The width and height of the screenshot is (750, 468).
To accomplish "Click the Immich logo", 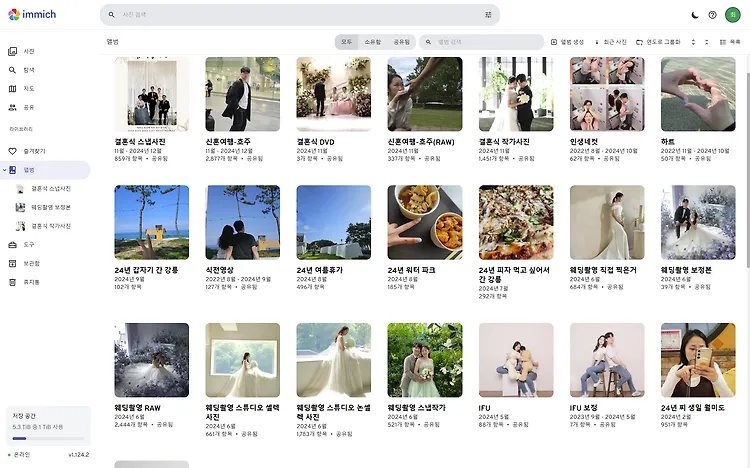I will [x=30, y=14].
